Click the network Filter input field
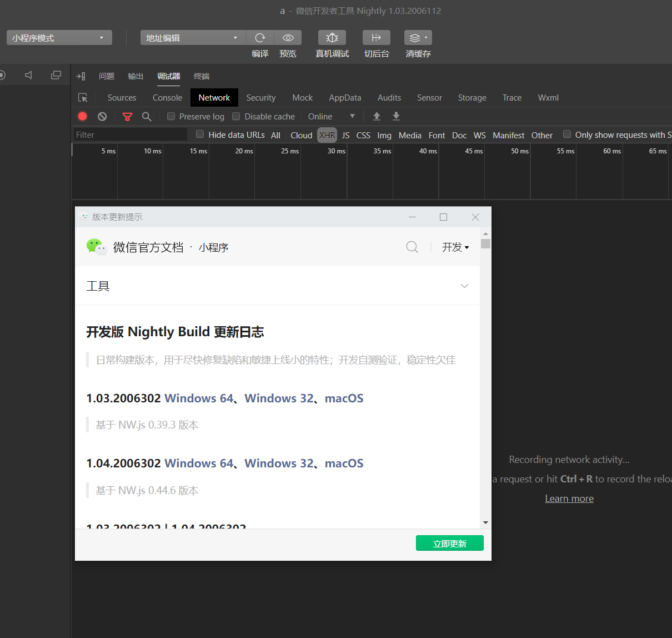The height and width of the screenshot is (638, 672). click(x=131, y=134)
